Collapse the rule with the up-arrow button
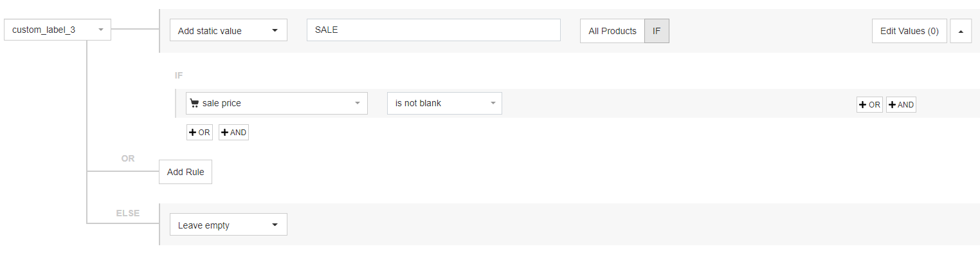Screen dimensions: 980x262 tap(960, 31)
